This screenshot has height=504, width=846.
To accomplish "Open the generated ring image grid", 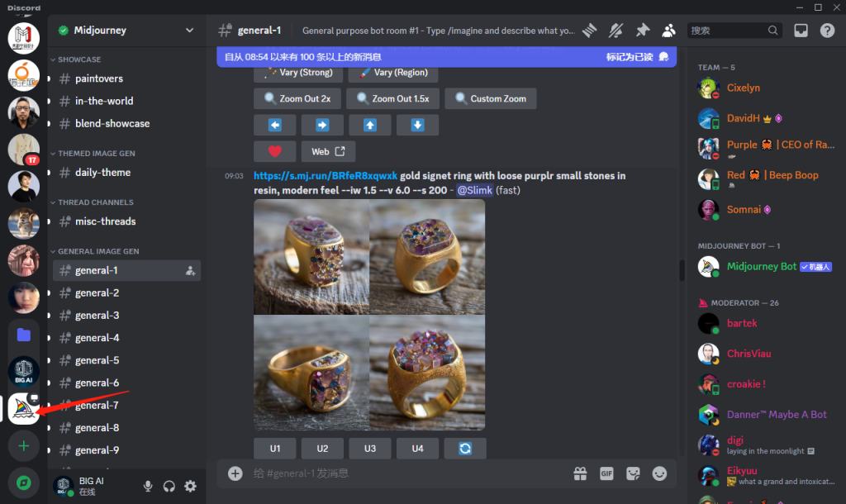I will point(369,315).
